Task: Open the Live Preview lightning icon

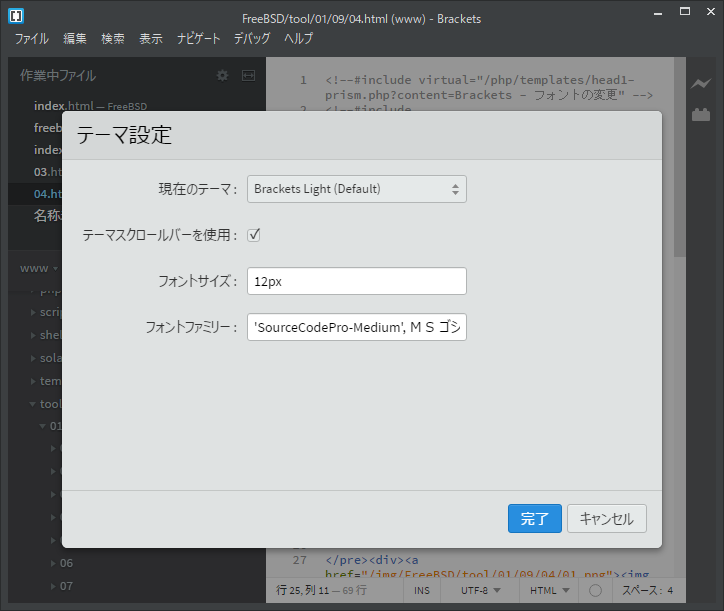Action: [x=701, y=84]
